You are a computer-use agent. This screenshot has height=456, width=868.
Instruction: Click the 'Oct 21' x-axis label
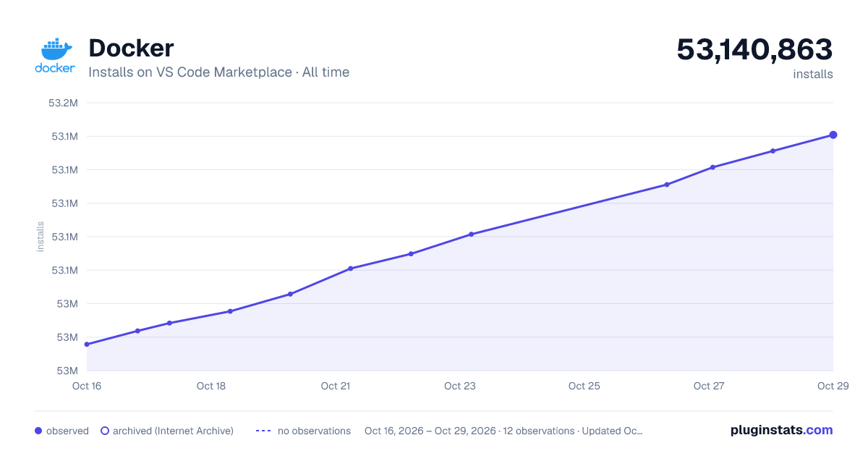pyautogui.click(x=336, y=386)
